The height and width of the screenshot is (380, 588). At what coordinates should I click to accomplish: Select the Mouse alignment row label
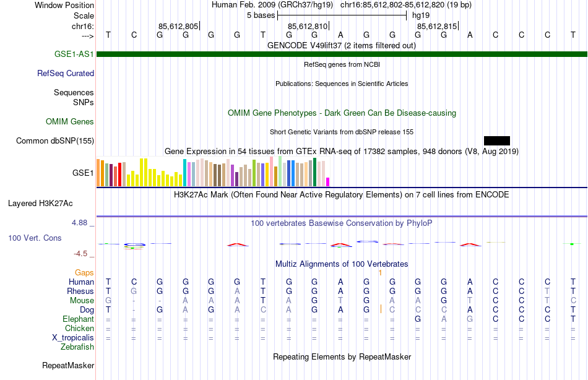pos(82,301)
